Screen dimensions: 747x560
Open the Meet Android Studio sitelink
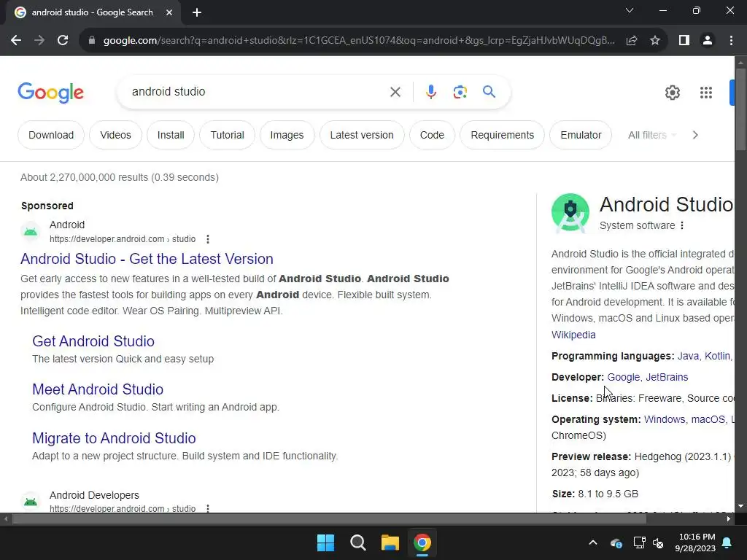click(x=98, y=389)
